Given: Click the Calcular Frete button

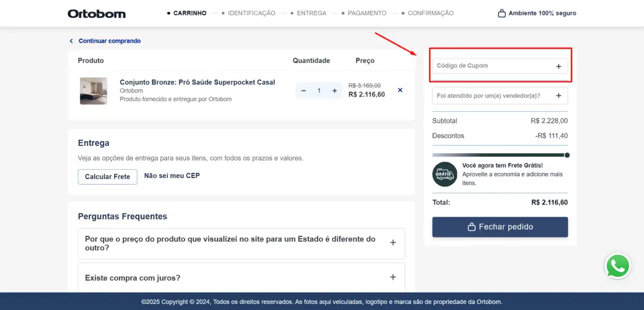Looking at the screenshot, I should [107, 177].
